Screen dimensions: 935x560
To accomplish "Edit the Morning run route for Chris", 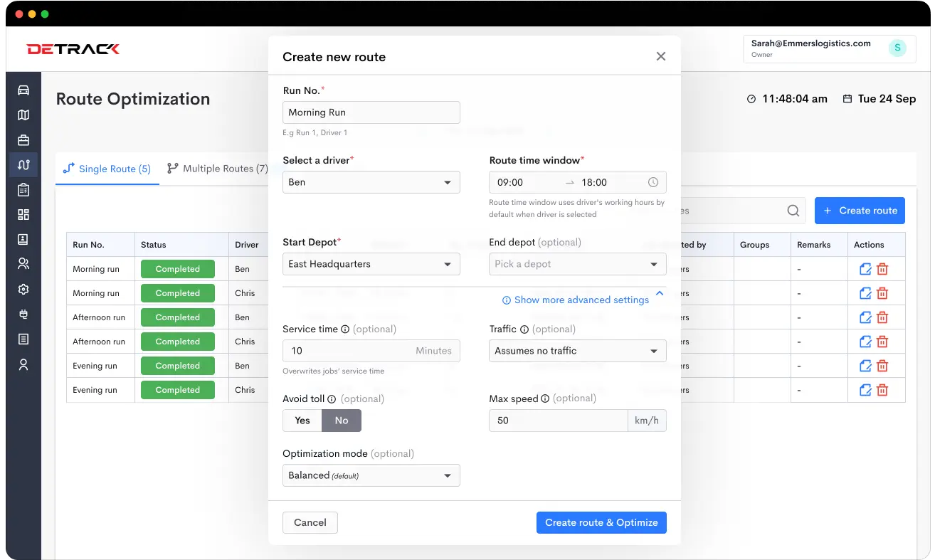I will click(865, 293).
